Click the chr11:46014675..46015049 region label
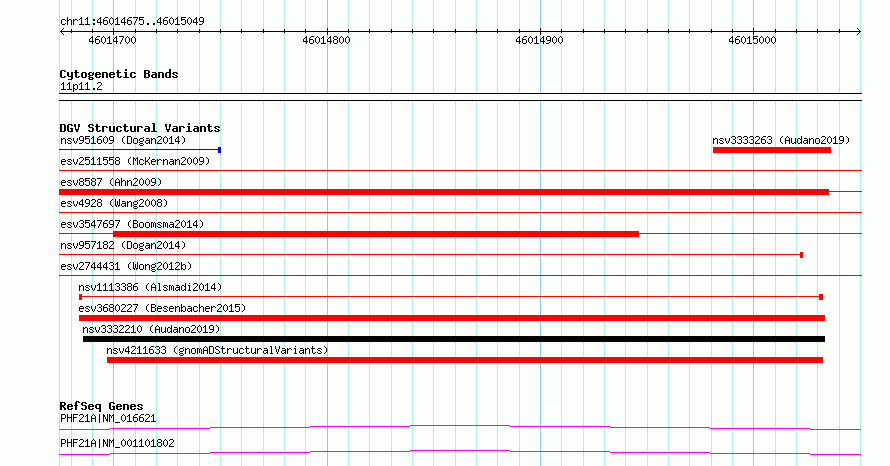The height and width of the screenshot is (466, 890). point(132,21)
